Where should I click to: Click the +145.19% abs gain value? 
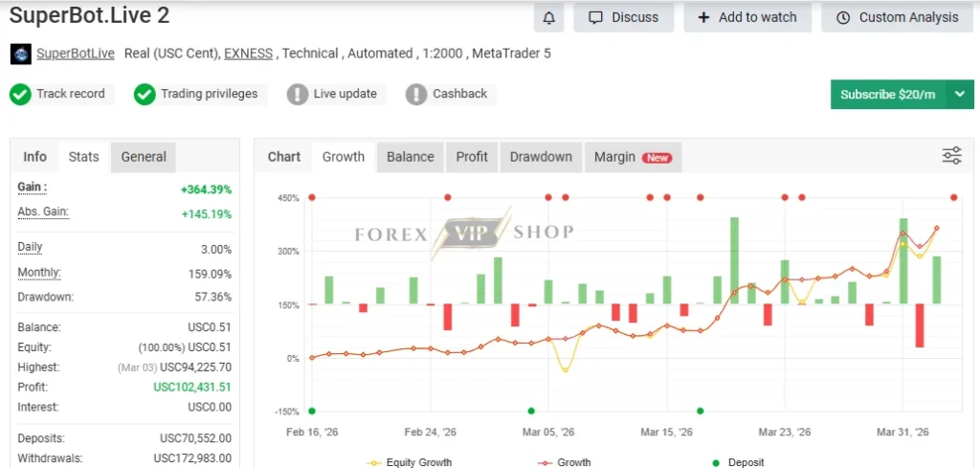(207, 214)
